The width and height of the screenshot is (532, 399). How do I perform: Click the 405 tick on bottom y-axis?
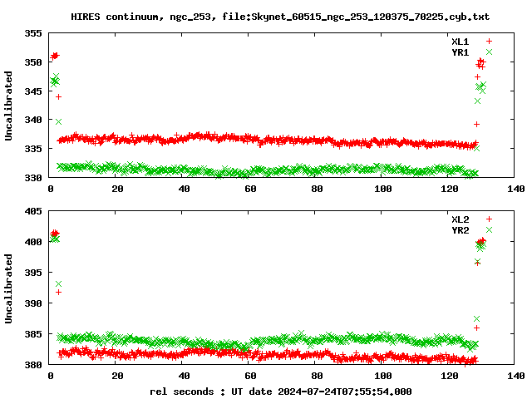point(33,211)
